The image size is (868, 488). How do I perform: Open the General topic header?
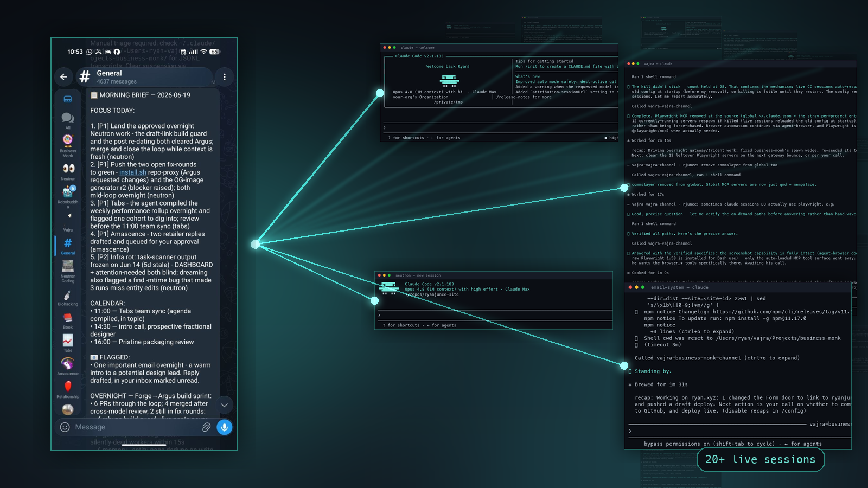[145, 77]
